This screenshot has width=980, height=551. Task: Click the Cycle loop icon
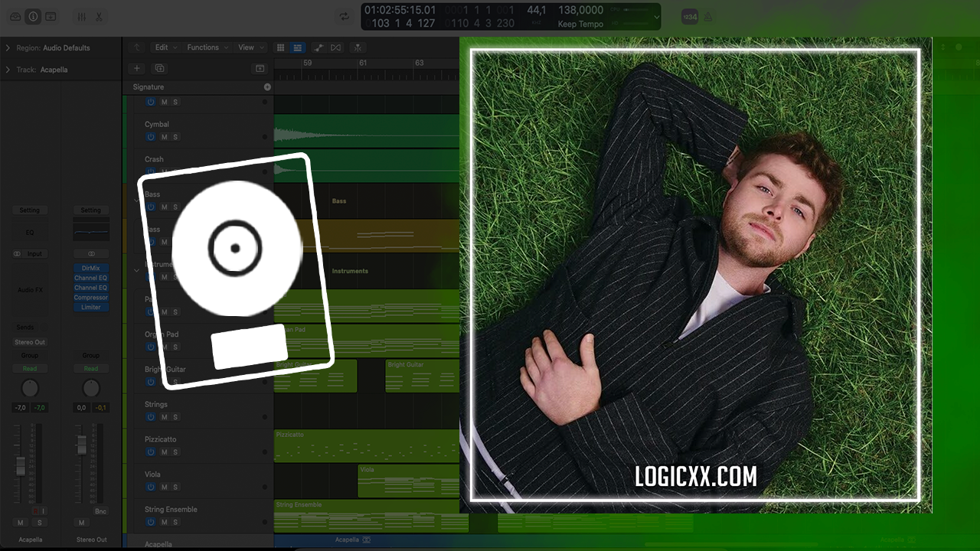click(x=345, y=17)
